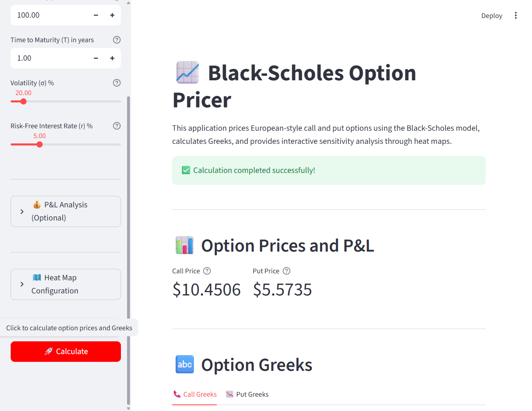Image resolution: width=532 pixels, height=411 pixels.
Task: Click the Volatility slider handle
Action: tap(23, 101)
